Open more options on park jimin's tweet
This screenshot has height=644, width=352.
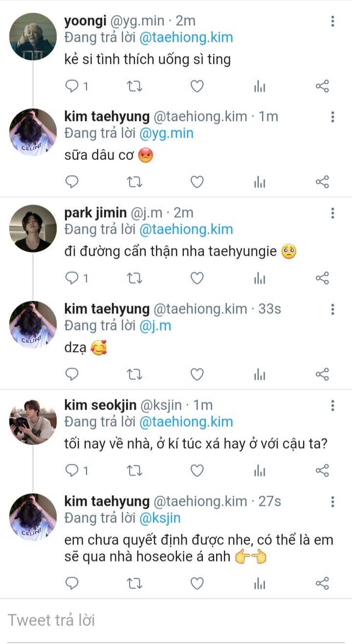[x=332, y=213]
